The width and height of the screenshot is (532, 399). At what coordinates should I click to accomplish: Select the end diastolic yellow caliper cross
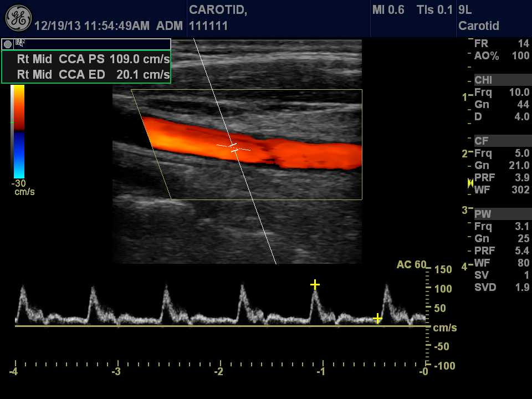click(x=377, y=318)
